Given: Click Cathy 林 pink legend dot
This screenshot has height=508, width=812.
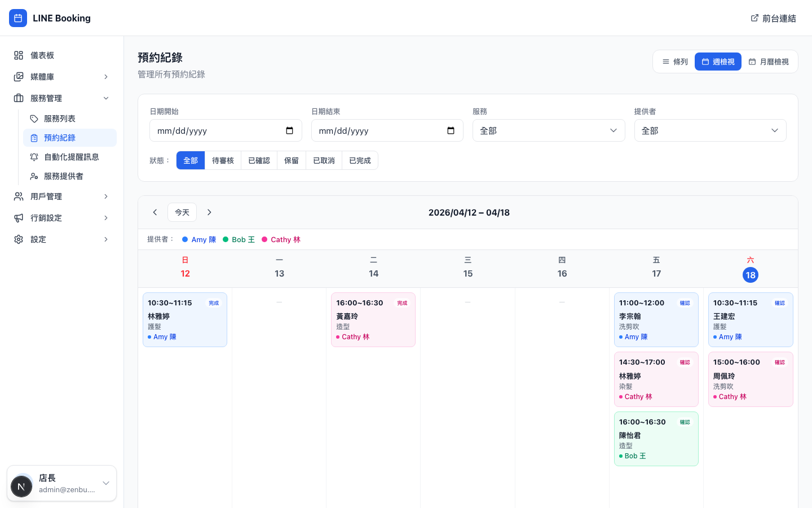Looking at the screenshot, I should [264, 240].
